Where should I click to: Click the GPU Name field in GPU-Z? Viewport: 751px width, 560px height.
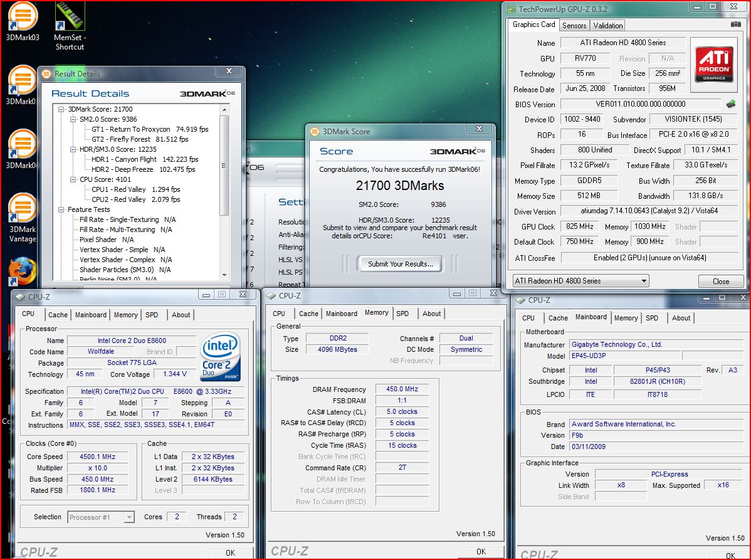622,43
